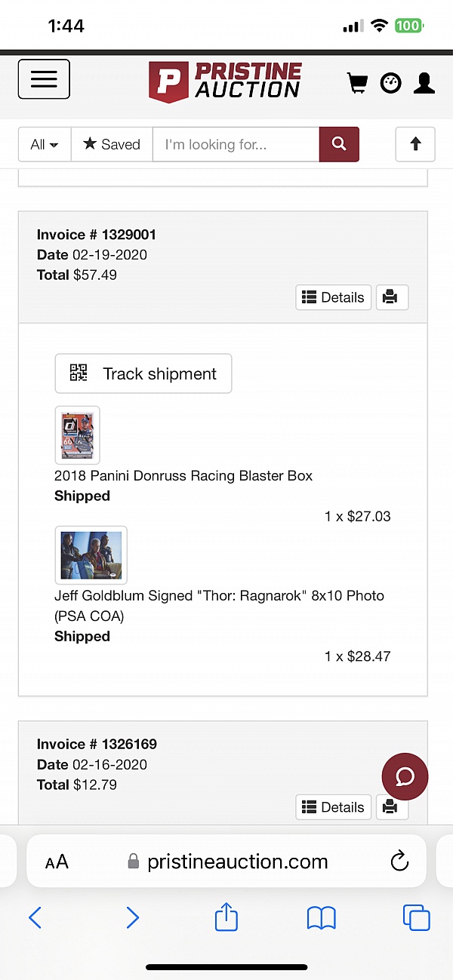The image size is (453, 980).
Task: Click the upload arrow icon beside search
Action: point(414,144)
